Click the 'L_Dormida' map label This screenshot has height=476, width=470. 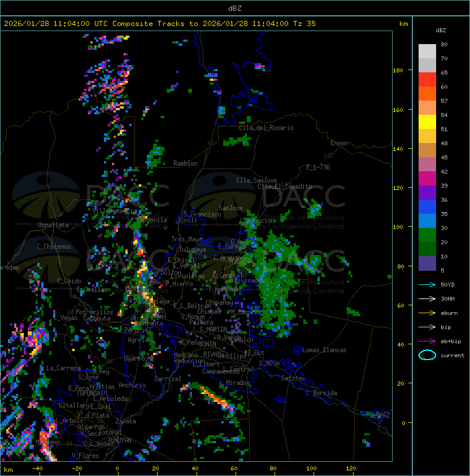(x=321, y=393)
